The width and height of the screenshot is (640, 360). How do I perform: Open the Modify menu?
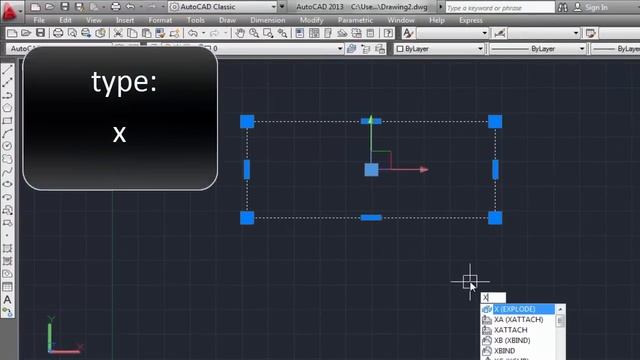pos(311,20)
